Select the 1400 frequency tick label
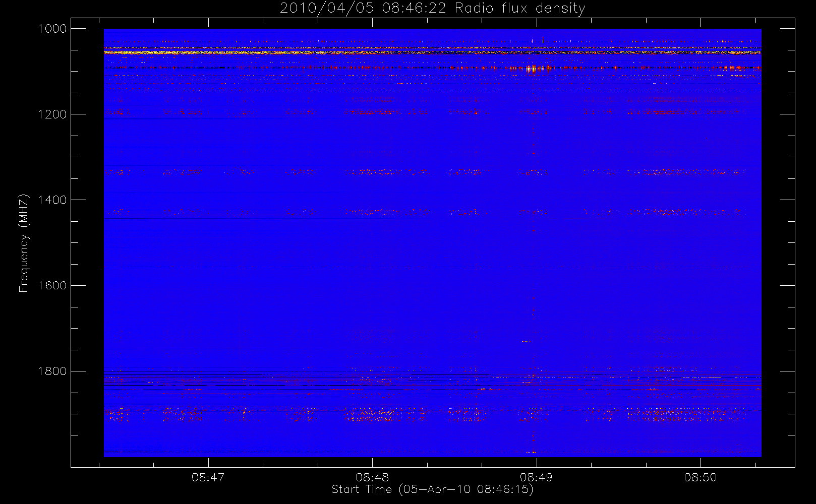This screenshot has width=816, height=504. point(52,200)
